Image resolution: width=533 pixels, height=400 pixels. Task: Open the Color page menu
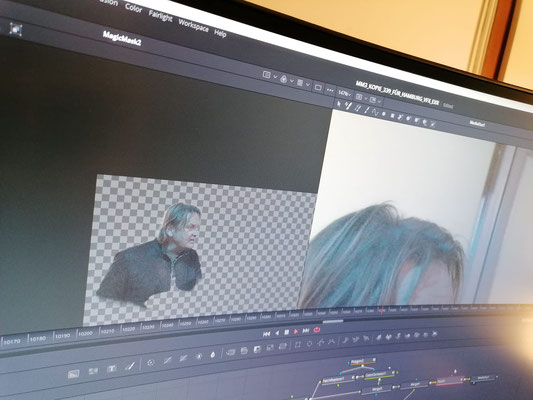tap(133, 7)
